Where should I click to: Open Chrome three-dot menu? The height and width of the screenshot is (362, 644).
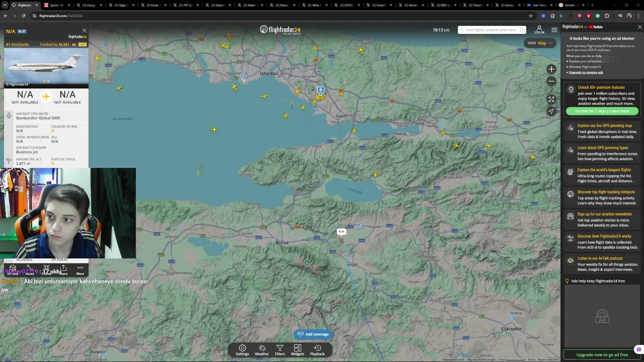tap(638, 16)
